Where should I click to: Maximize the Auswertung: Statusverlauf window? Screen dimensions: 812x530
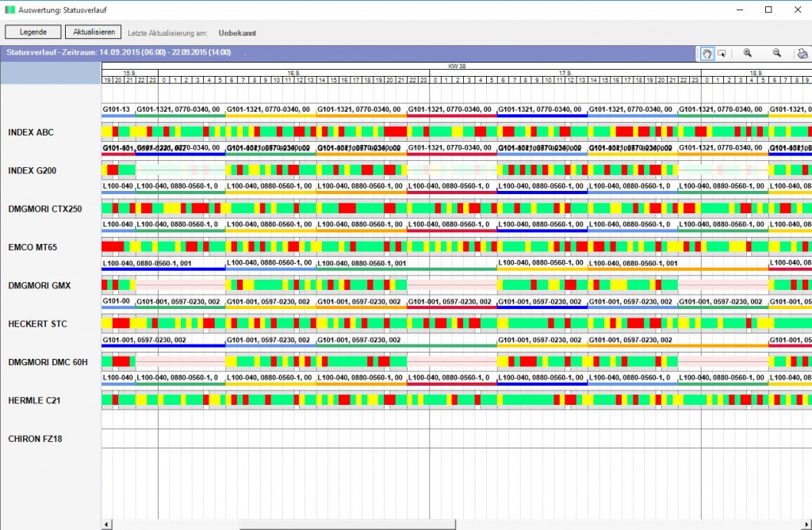(x=768, y=10)
